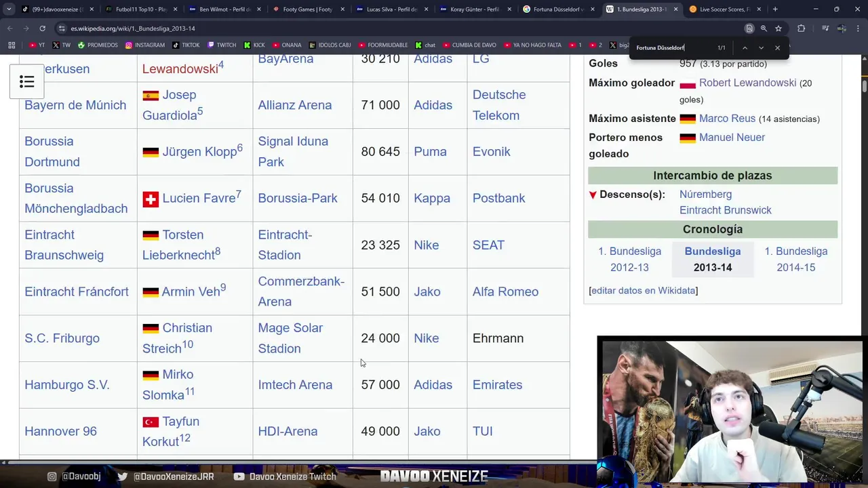Open the Alfa Romeo sponsor link
The height and width of the screenshot is (488, 868).
click(x=505, y=291)
